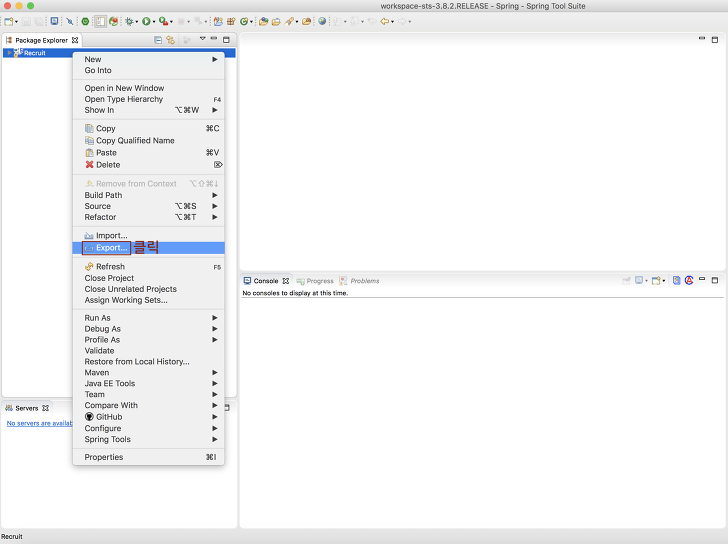Choose Close Project
Screen dimensions: 728x544
tap(149, 278)
